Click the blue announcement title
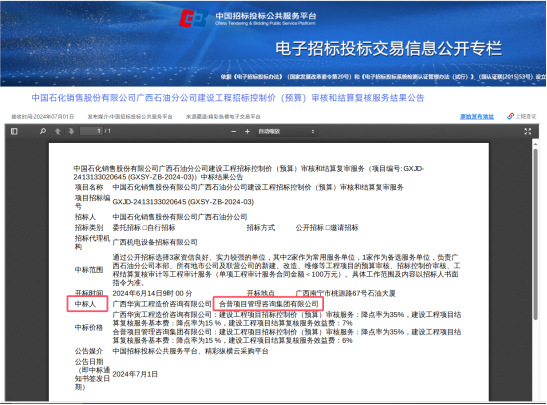 coord(228,98)
